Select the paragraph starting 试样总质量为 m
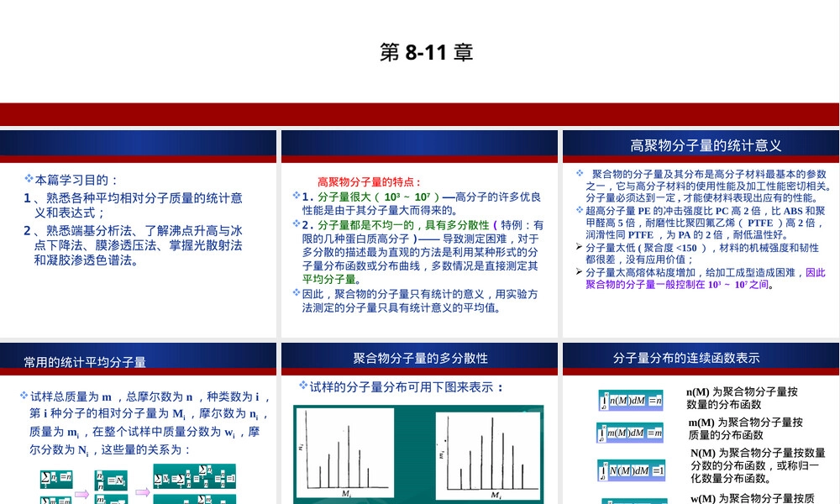 coord(144,423)
